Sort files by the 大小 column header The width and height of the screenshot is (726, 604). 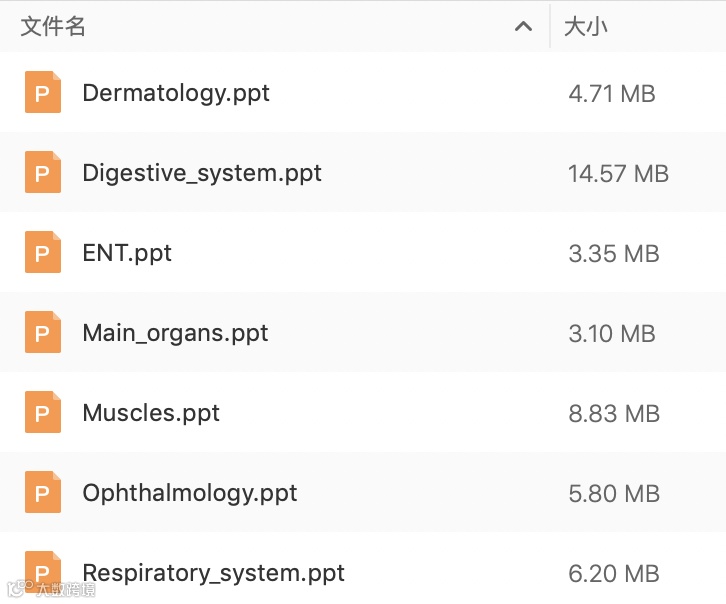coord(586,27)
